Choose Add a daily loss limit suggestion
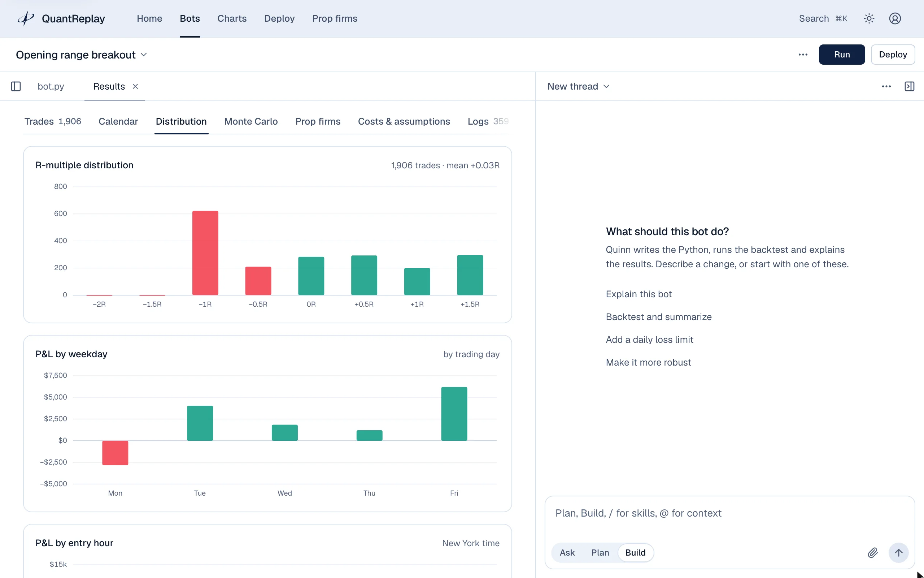The image size is (924, 578). click(649, 340)
